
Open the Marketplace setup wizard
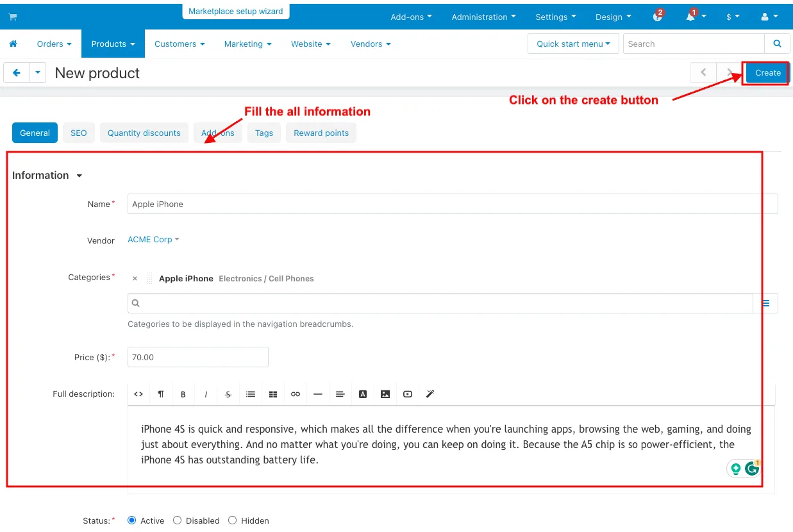[x=236, y=12]
